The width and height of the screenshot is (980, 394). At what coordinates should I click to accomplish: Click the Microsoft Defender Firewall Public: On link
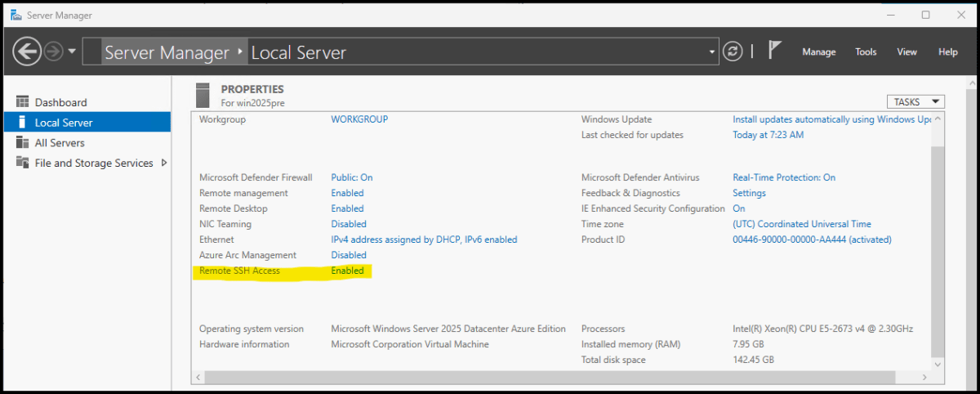pos(351,177)
